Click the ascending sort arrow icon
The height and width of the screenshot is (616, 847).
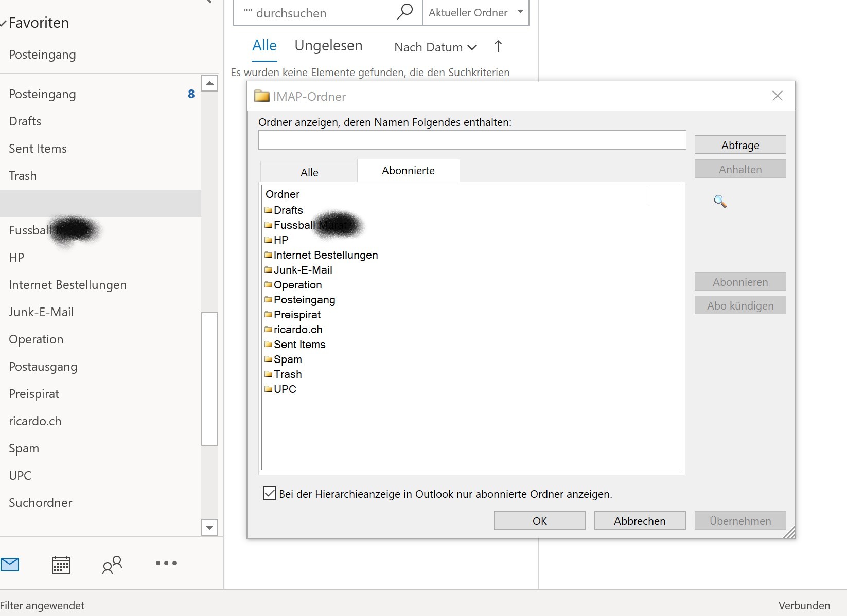498,47
